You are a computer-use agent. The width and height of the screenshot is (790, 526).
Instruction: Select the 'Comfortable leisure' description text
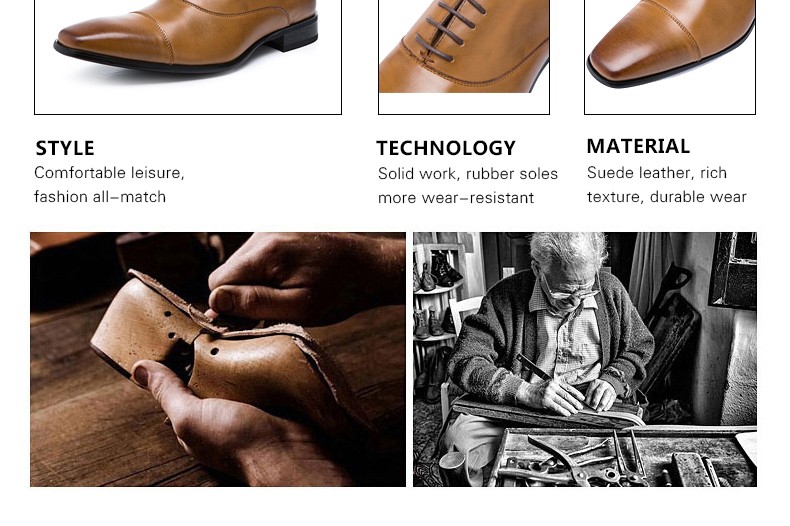click(x=109, y=173)
